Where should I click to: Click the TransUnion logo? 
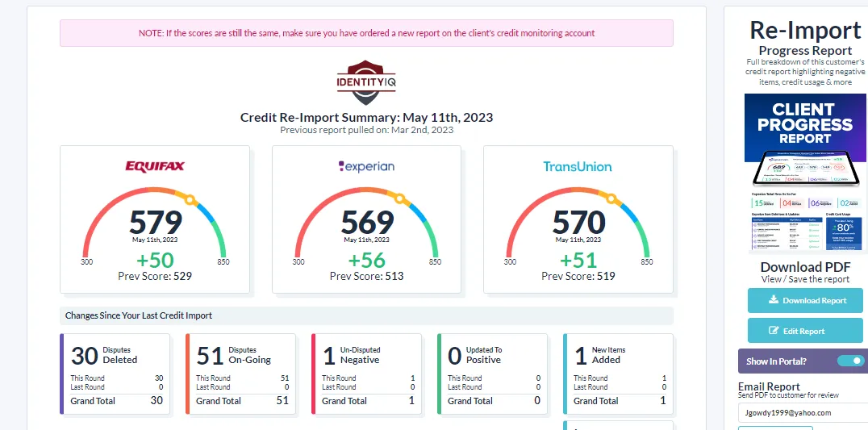578,166
